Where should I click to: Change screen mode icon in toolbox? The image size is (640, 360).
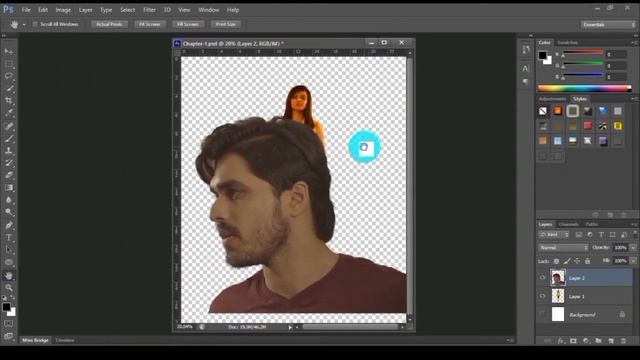9,336
